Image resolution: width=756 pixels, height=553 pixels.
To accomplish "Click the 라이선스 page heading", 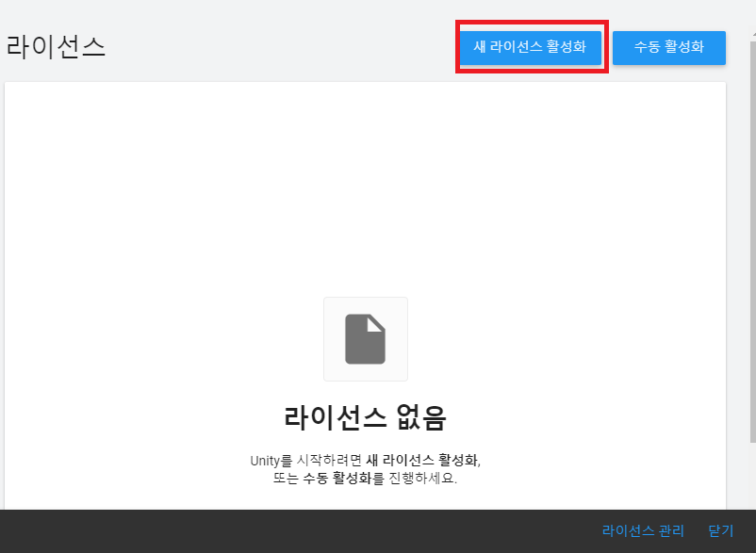I will [56, 47].
